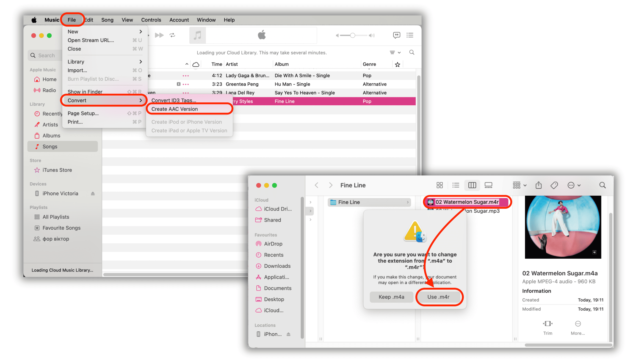
Task: Open sort options dropdown in Songs view
Action: (395, 52)
